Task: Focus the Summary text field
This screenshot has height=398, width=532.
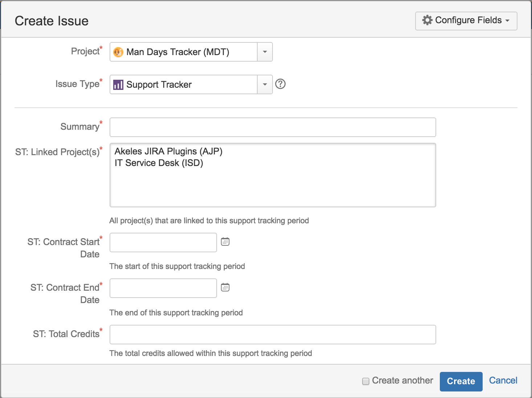Action: coord(273,127)
